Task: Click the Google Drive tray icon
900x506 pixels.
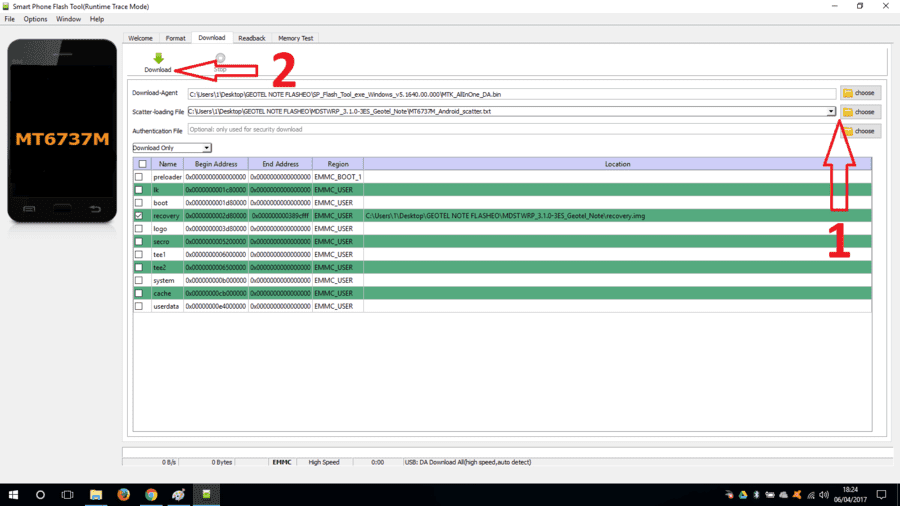Action: [743, 495]
